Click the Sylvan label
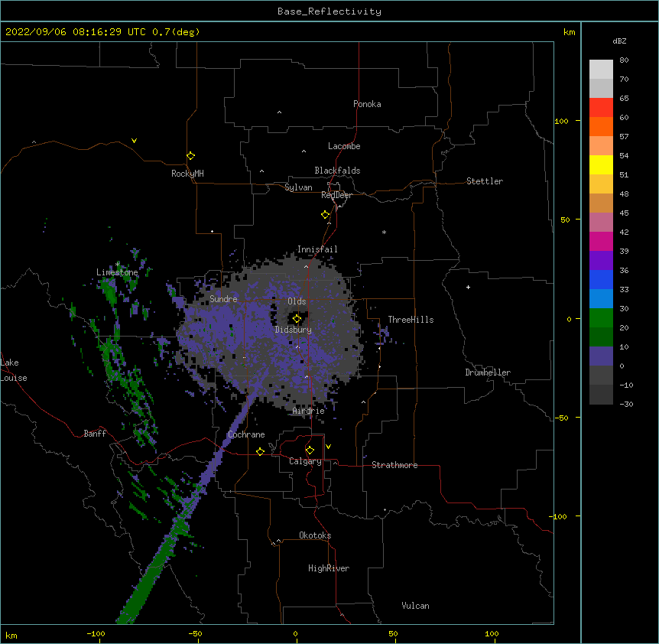 point(298,187)
